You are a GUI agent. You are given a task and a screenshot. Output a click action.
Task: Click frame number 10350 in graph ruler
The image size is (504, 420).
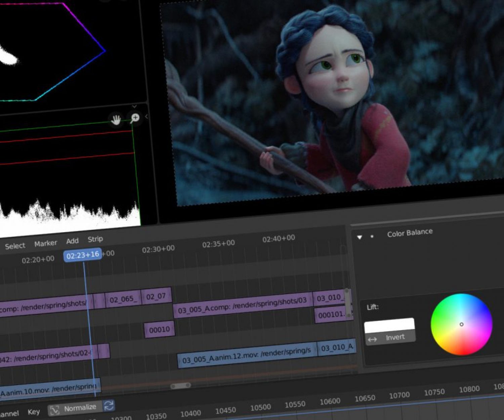156,416
